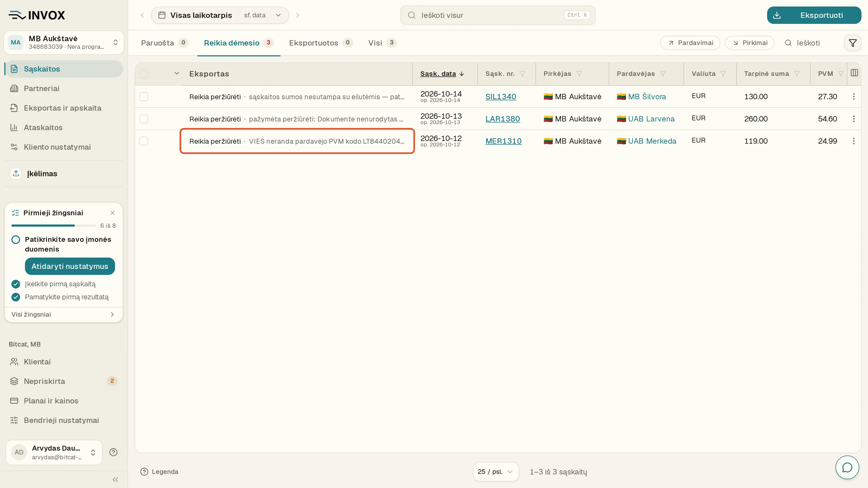Filter the Pardavėjas column

click(663, 74)
